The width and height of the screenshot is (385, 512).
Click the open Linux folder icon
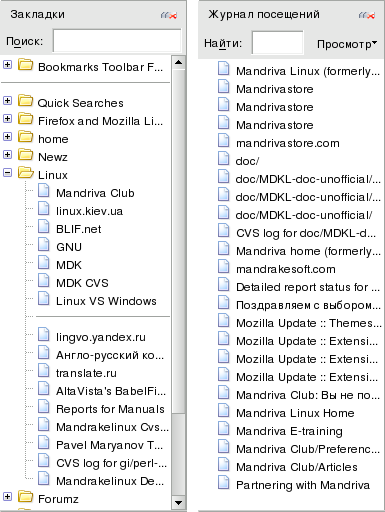coord(26,172)
